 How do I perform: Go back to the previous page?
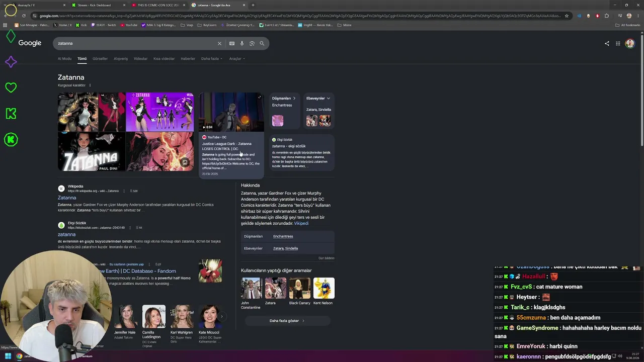pyautogui.click(x=6, y=16)
